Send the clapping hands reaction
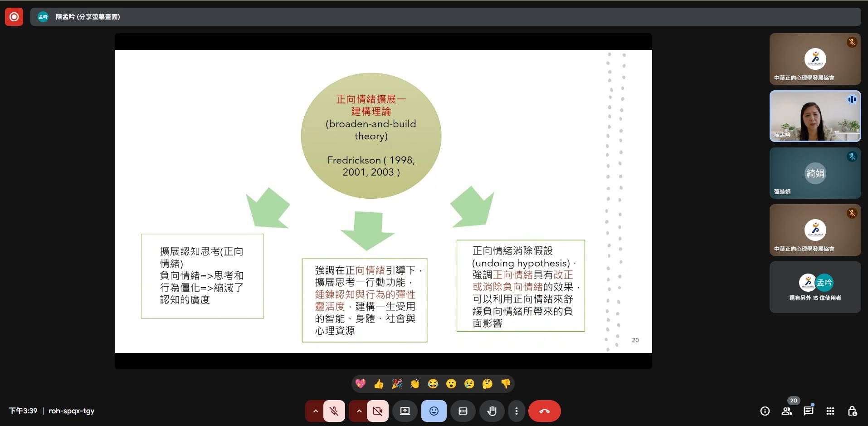868x426 pixels. (415, 384)
